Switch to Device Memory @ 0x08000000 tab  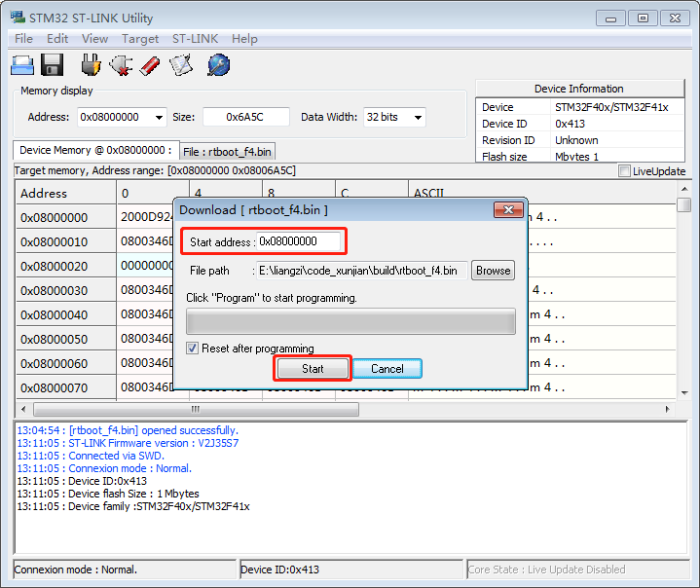pos(96,151)
